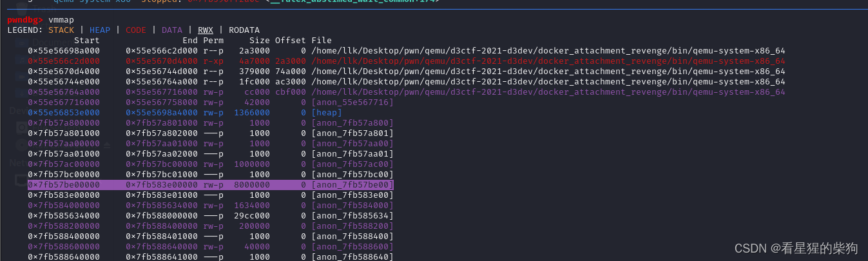Click size value 42000
The height and width of the screenshot is (261, 868).
[x=257, y=102]
